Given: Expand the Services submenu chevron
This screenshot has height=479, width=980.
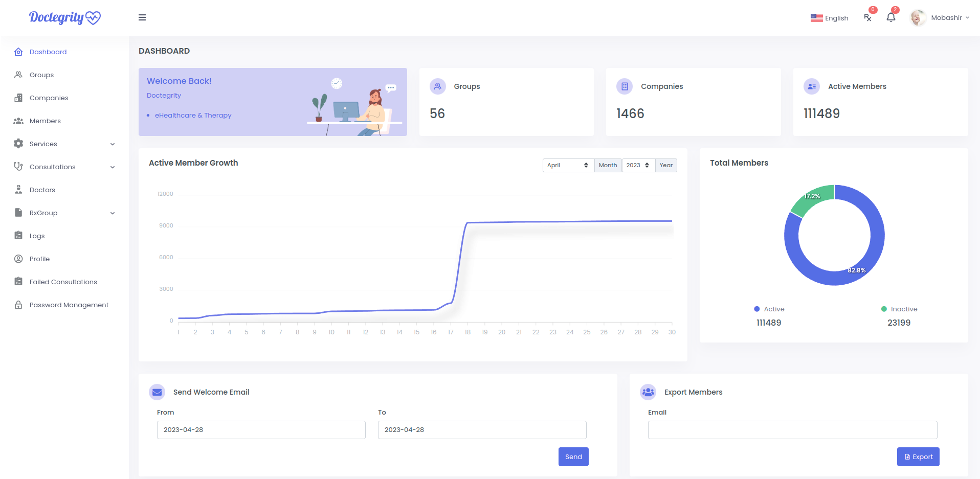Looking at the screenshot, I should [x=113, y=144].
